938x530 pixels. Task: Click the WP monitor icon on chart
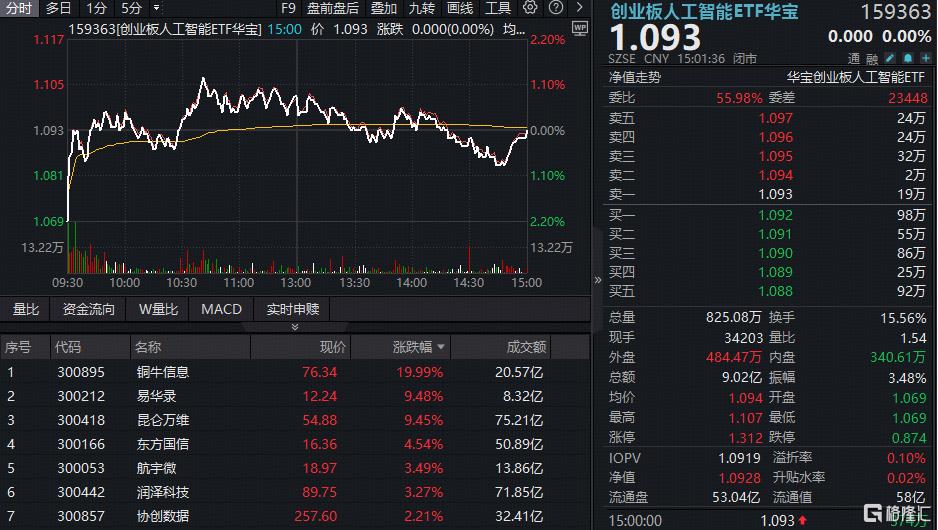pyautogui.click(x=580, y=29)
